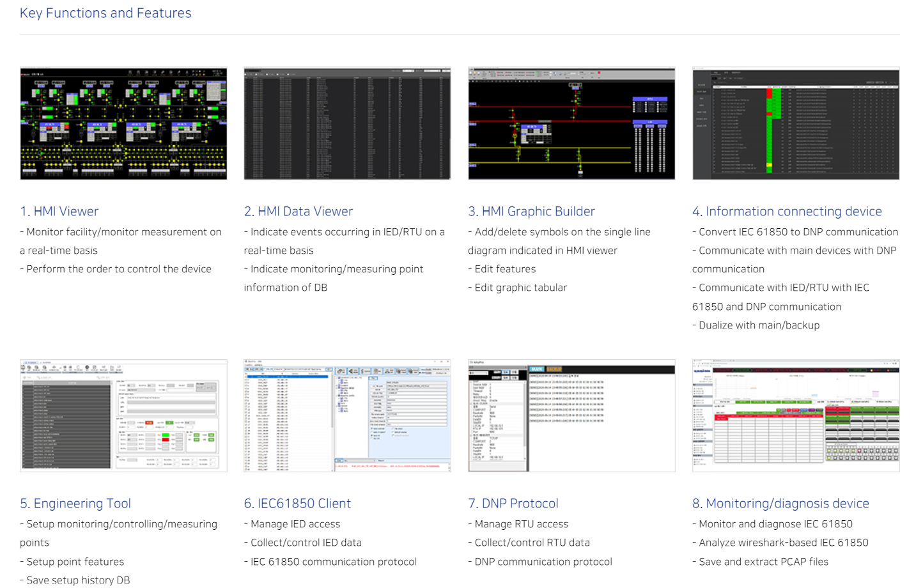Click the Engineering Tool screenshot thumbnail
Viewport: 923px width, 588px height.
coord(123,415)
